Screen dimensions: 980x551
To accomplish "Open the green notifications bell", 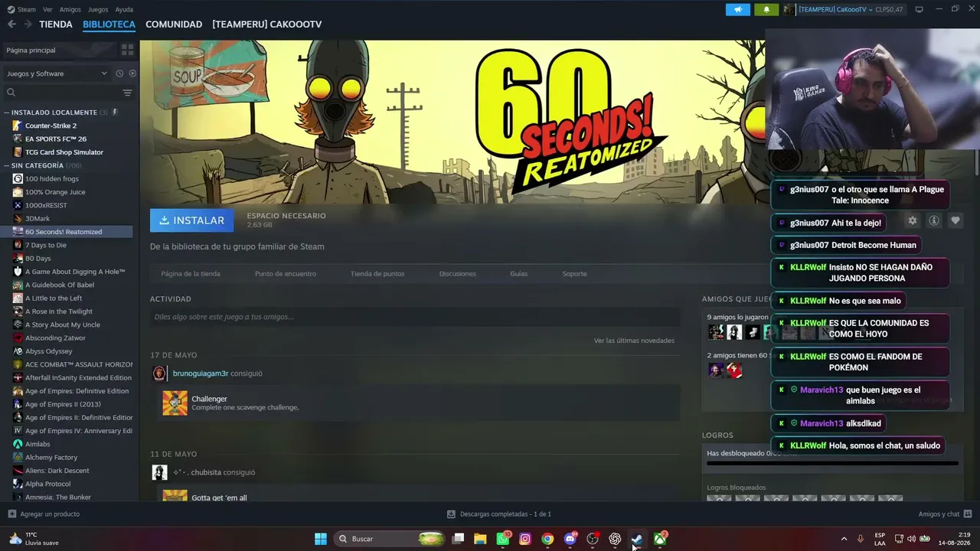I will point(766,9).
